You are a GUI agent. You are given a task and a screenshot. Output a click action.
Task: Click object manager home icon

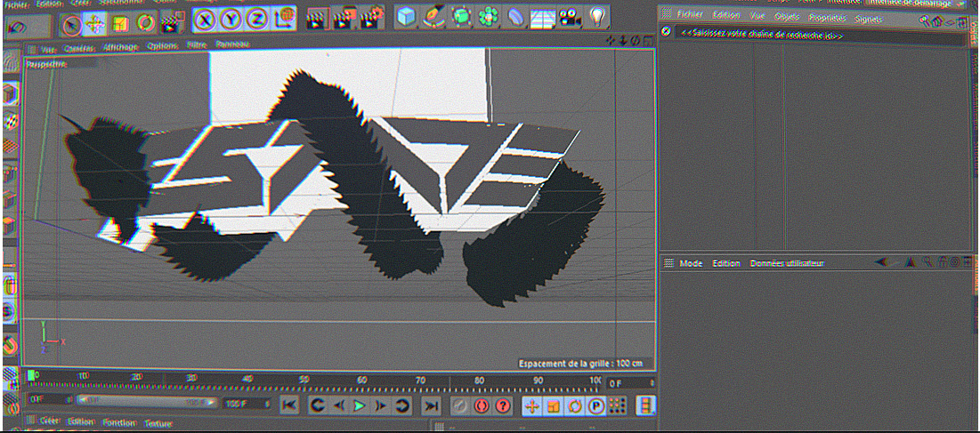936,21
